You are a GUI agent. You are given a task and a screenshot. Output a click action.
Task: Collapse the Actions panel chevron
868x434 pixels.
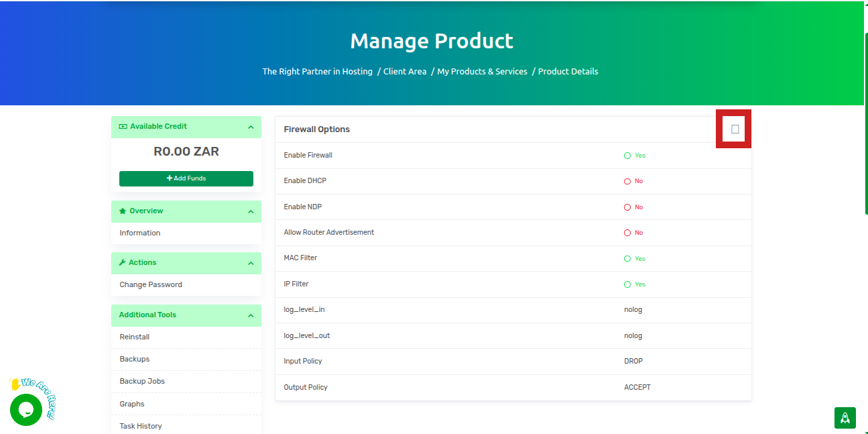click(x=251, y=264)
